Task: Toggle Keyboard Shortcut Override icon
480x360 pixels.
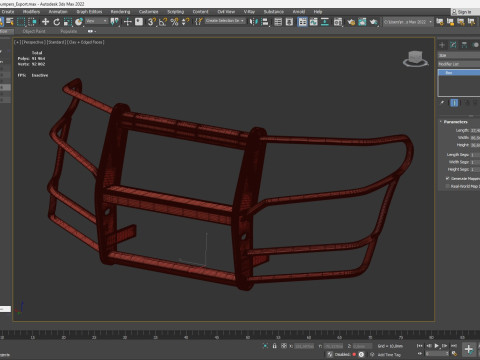Action: tap(139, 22)
